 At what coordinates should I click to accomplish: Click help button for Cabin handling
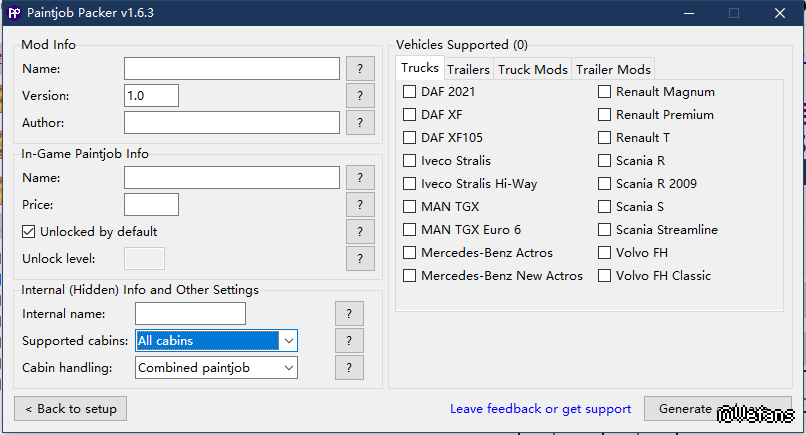click(x=349, y=368)
